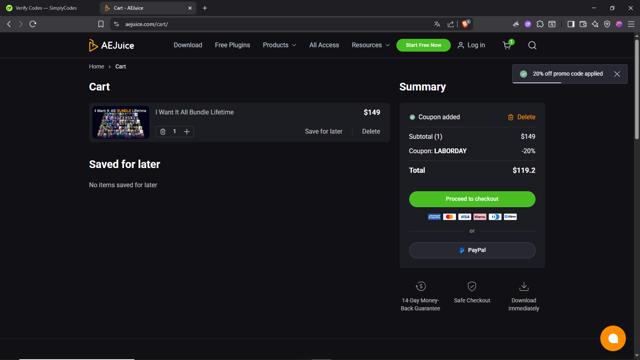Toggle the browser sidebar panel icon
This screenshot has height=360, width=640.
coord(571,24)
